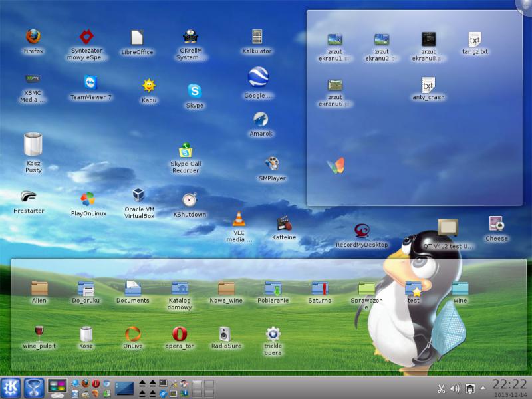Open the Kalkulator calculator icon
532x399 pixels.
click(x=257, y=37)
